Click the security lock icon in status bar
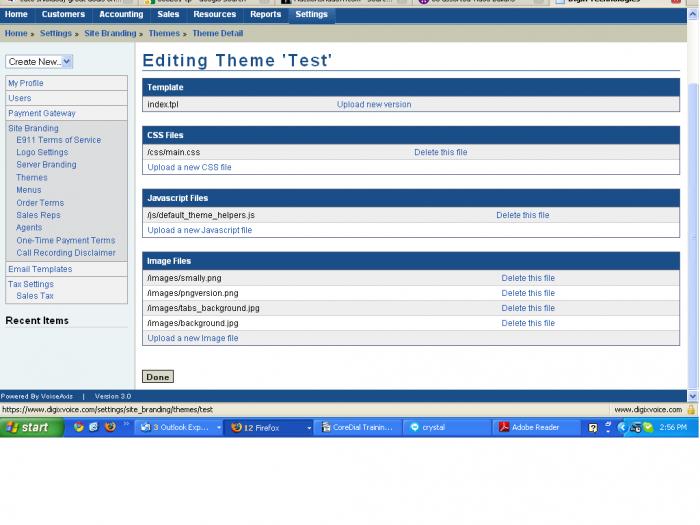The height and width of the screenshot is (525, 700). pyautogui.click(x=691, y=409)
